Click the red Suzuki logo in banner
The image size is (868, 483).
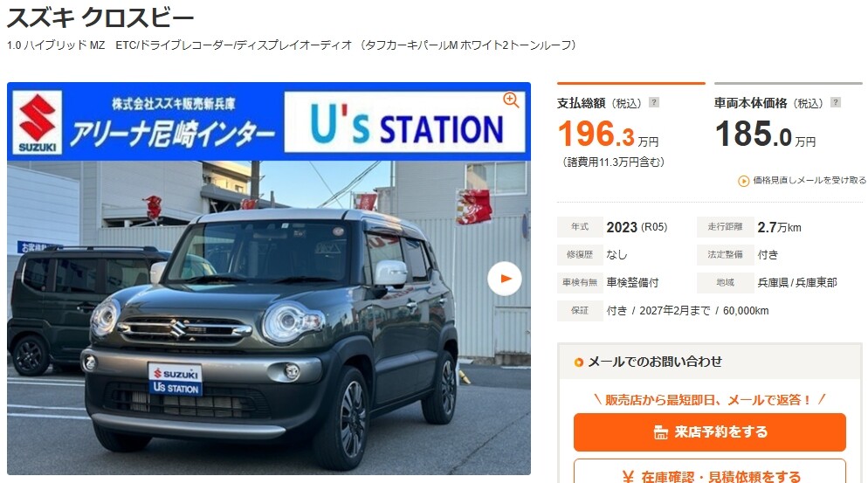(37, 122)
